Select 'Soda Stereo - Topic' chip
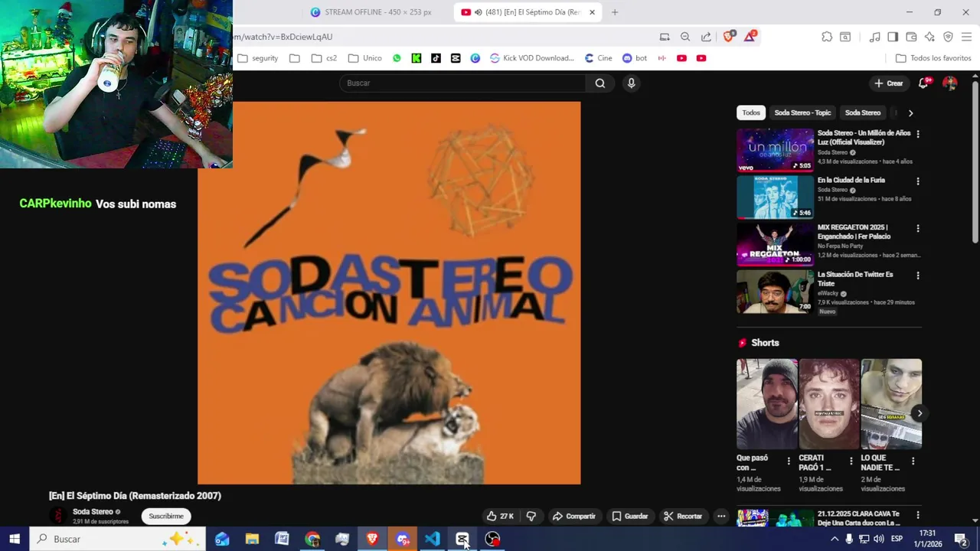 click(802, 112)
